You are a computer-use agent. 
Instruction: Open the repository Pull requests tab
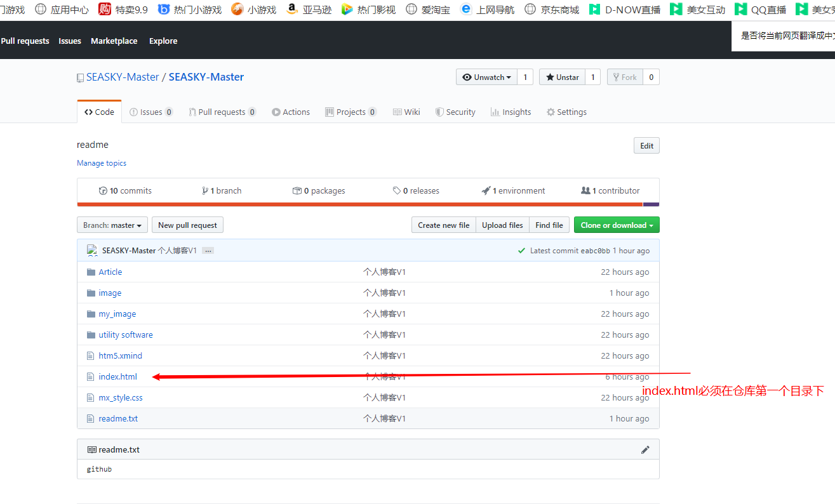222,112
